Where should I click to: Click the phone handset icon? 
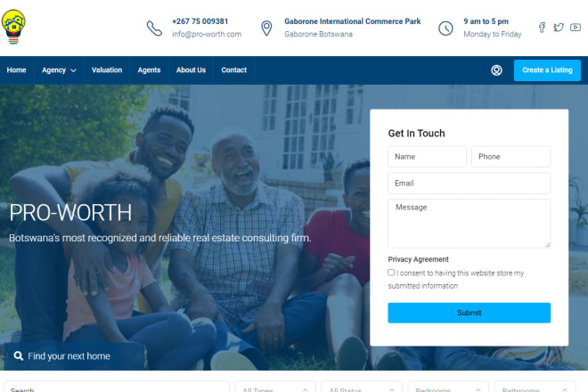point(154,29)
